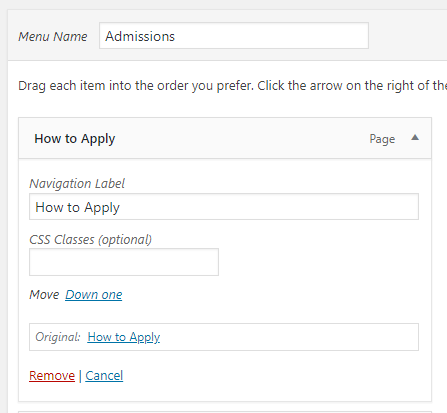Click empty space in the Original link box

(287, 337)
